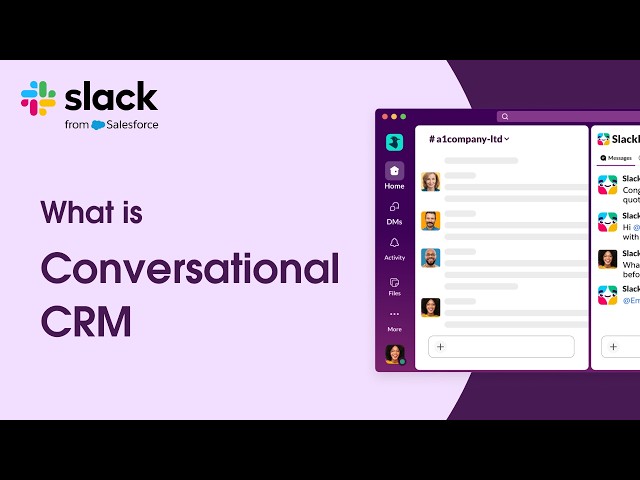This screenshot has height=480, width=640.
Task: Click the search magnifier icon
Action: tap(505, 117)
